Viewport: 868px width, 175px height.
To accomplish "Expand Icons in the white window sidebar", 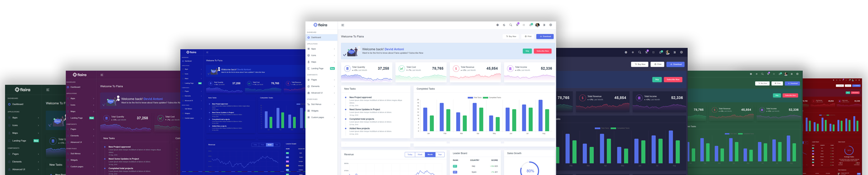I will coord(321,55).
